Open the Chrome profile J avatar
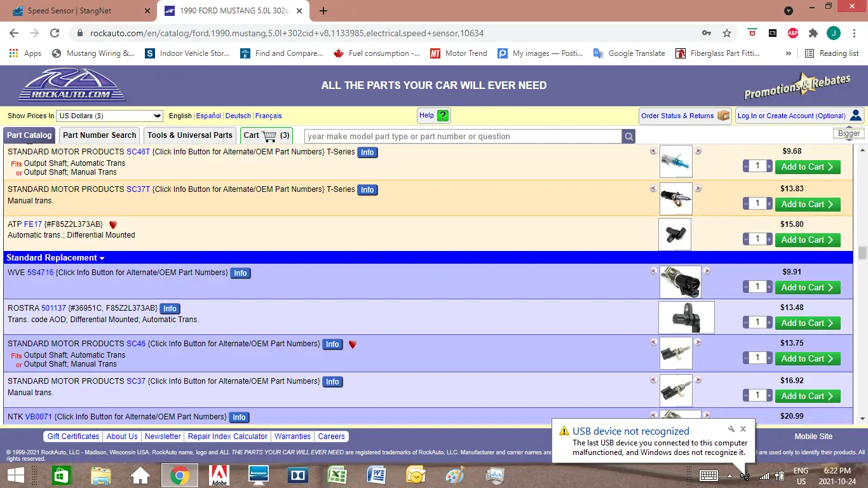 834,33
